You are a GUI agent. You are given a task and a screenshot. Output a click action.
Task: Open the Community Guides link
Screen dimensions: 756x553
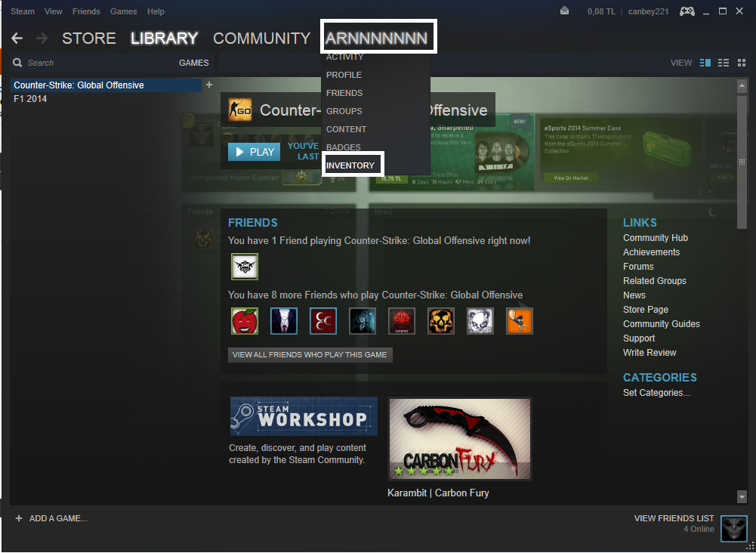click(661, 324)
